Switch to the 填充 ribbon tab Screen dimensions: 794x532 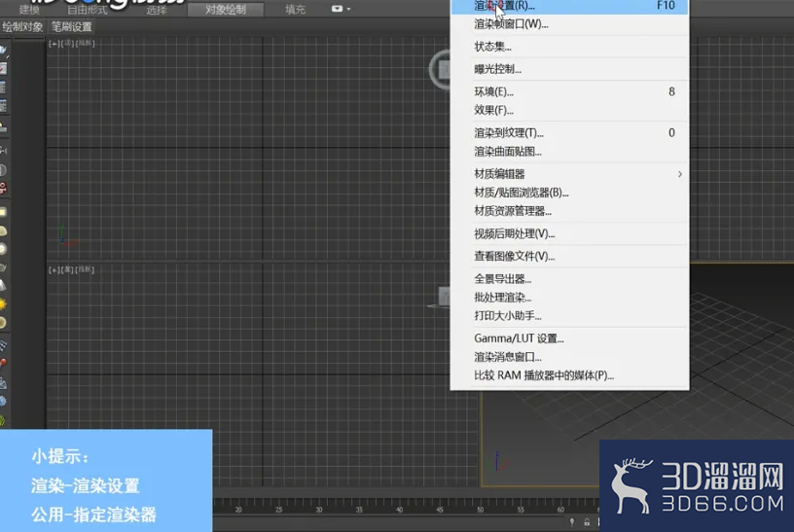(x=295, y=10)
